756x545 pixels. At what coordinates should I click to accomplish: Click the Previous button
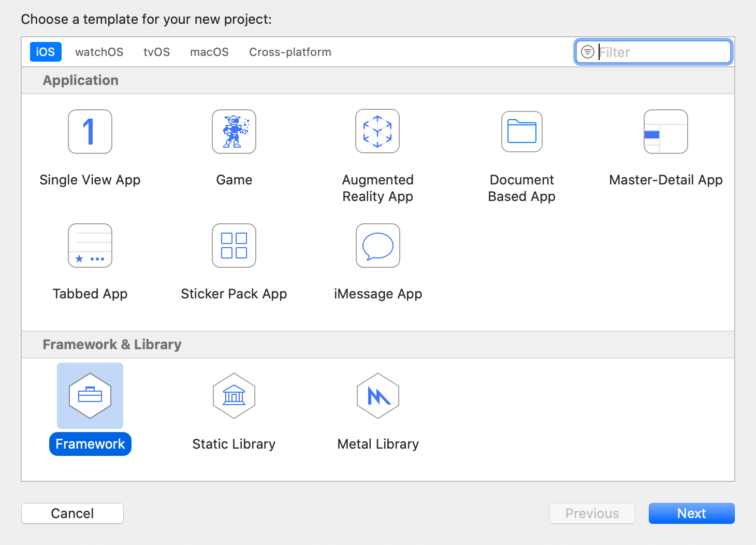pos(592,513)
